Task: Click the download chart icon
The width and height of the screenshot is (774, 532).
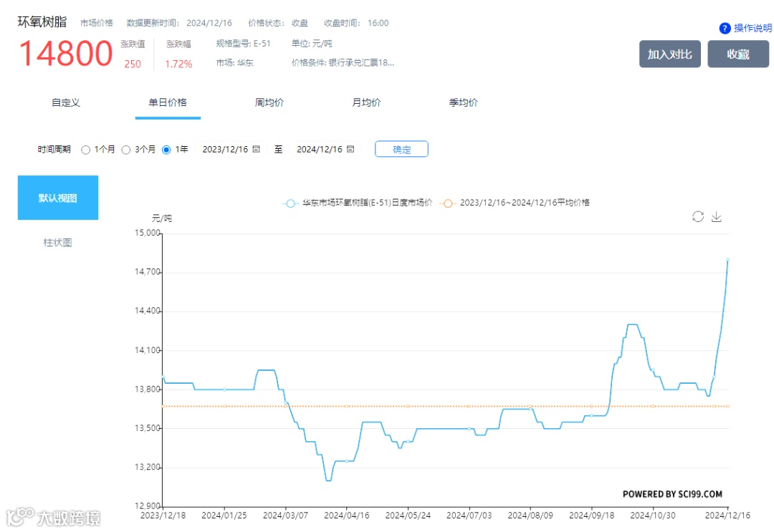Action: click(x=716, y=216)
